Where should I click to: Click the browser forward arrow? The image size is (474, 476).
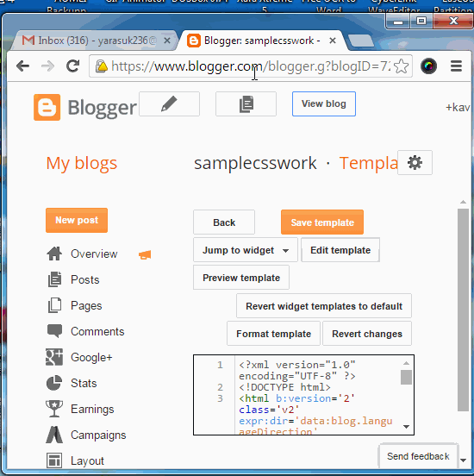(x=48, y=66)
